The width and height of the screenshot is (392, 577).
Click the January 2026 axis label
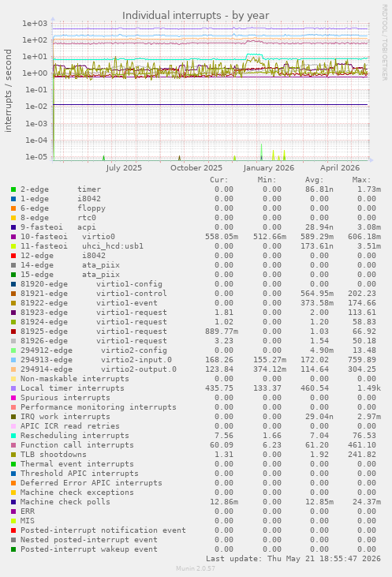(268, 168)
